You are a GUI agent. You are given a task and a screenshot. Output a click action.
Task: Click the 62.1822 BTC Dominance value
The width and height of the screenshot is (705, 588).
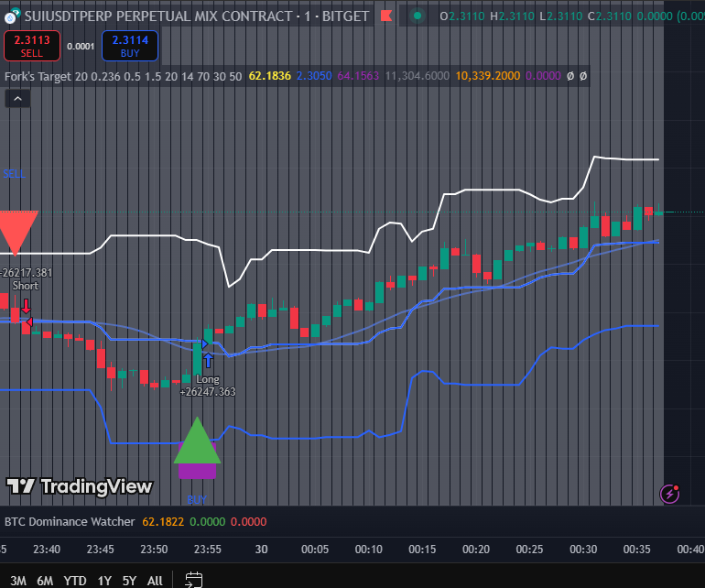click(163, 522)
